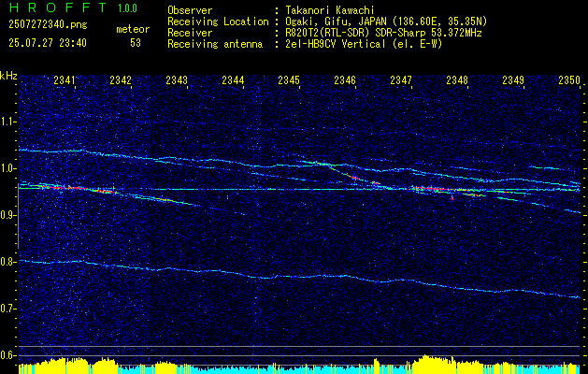This screenshot has width=588, height=374.
Task: Click the 2347 time axis marker
Action: [x=401, y=80]
